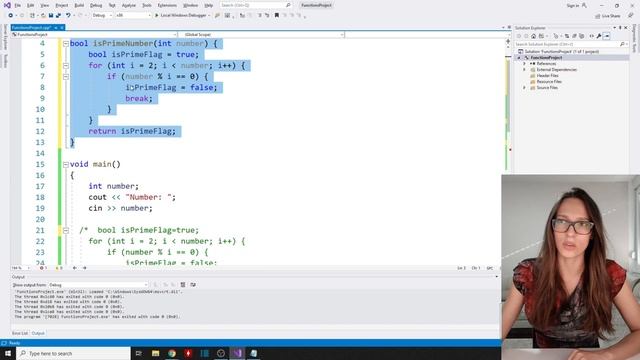Click the Send Feedback icon near Live Share

coord(631,16)
